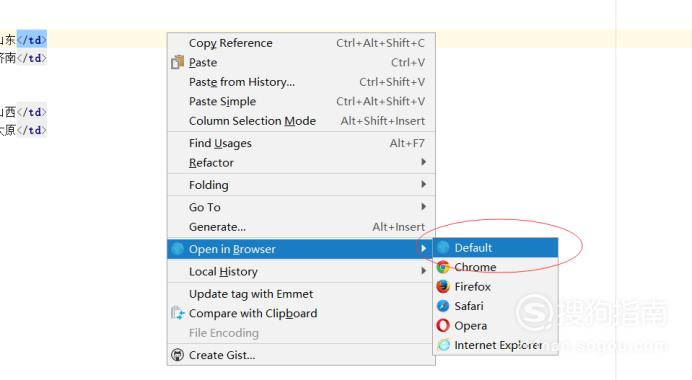The height and width of the screenshot is (380, 692).
Task: Click the Internet Explorer icon
Action: pyautogui.click(x=443, y=345)
